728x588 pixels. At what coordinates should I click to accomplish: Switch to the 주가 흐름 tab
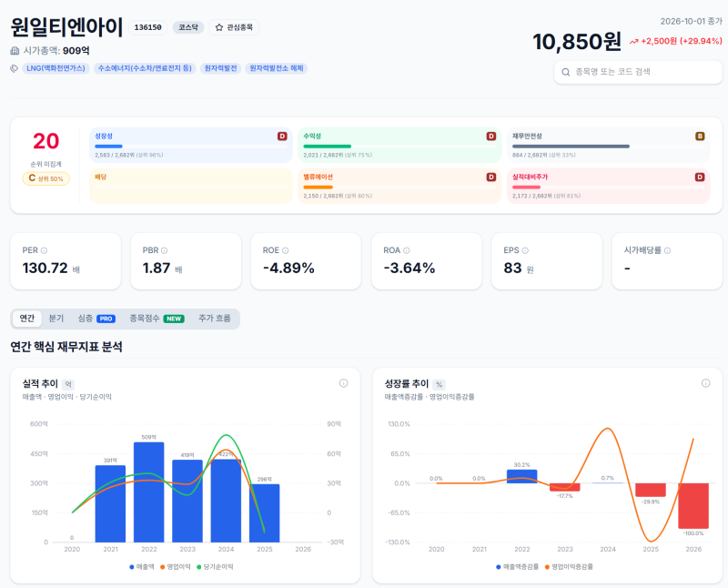215,319
